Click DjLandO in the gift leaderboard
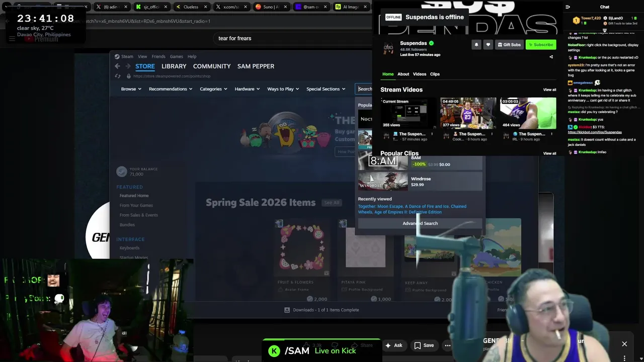Viewport: 644px width, 362px height. (616, 18)
